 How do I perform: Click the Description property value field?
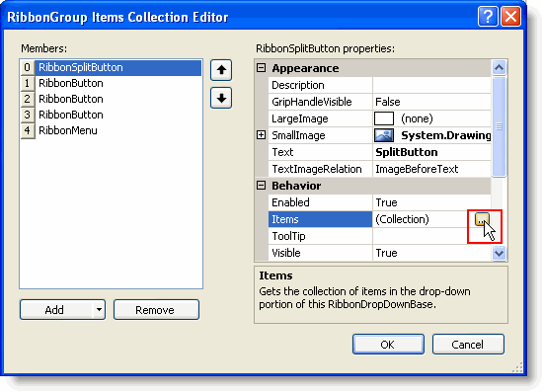click(x=431, y=85)
